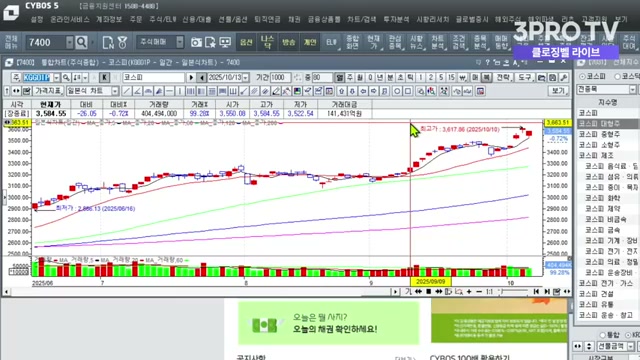Select the angle line drawing tool
The height and width of the screenshot is (360, 640).
(138, 91)
